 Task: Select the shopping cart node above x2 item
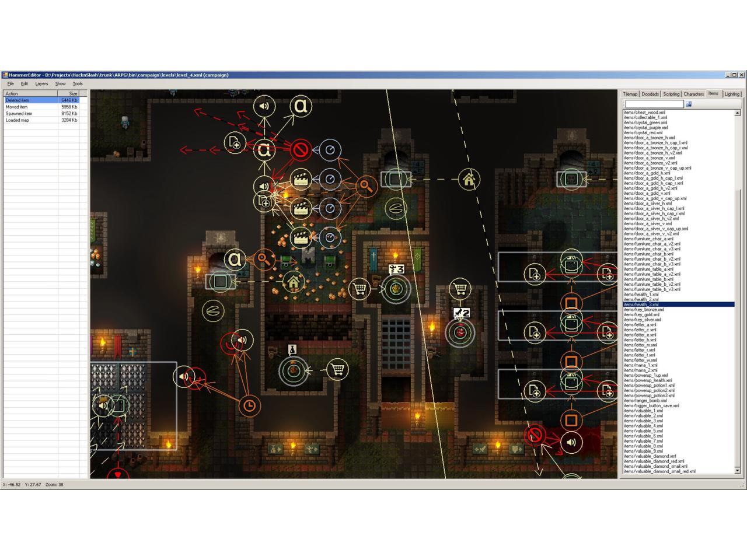coord(460,288)
